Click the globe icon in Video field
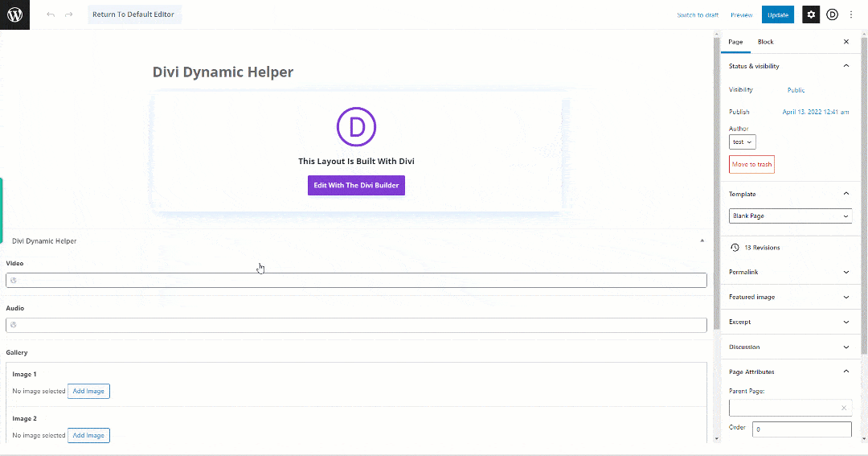 point(14,281)
